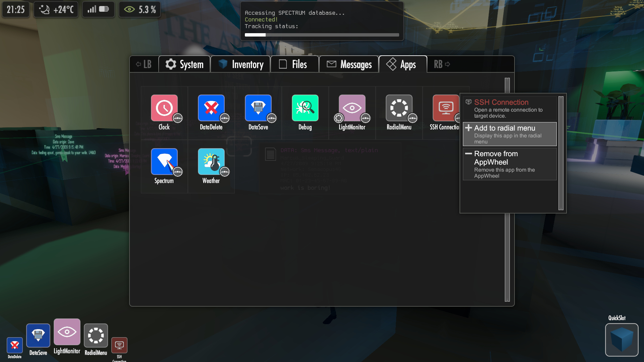The width and height of the screenshot is (644, 362).
Task: Select the DataDelete app icon
Action: coord(211,108)
